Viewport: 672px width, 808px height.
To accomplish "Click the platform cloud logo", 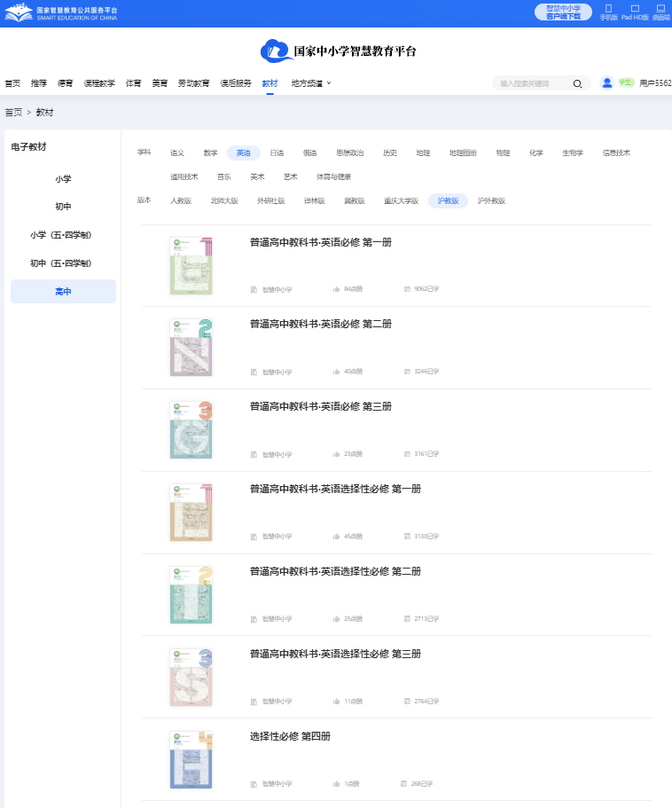I will pyautogui.click(x=276, y=51).
